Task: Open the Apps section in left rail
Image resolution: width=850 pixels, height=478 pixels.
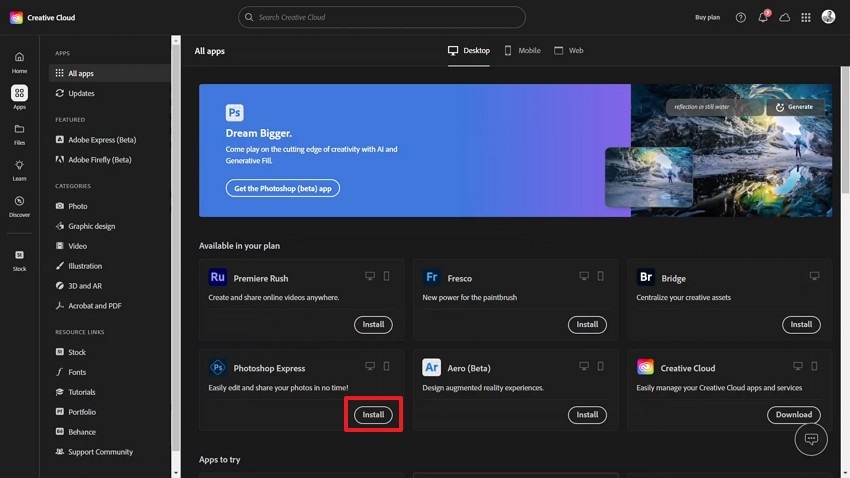Action: coord(20,98)
